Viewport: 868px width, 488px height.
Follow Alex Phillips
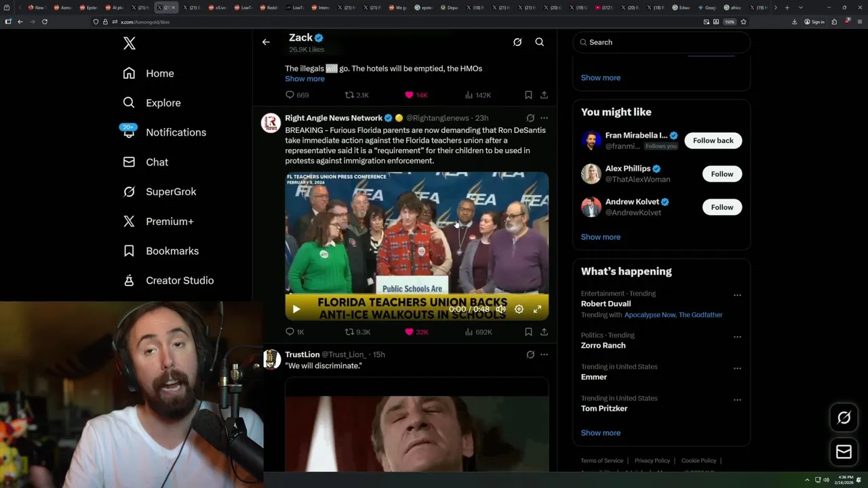(722, 174)
